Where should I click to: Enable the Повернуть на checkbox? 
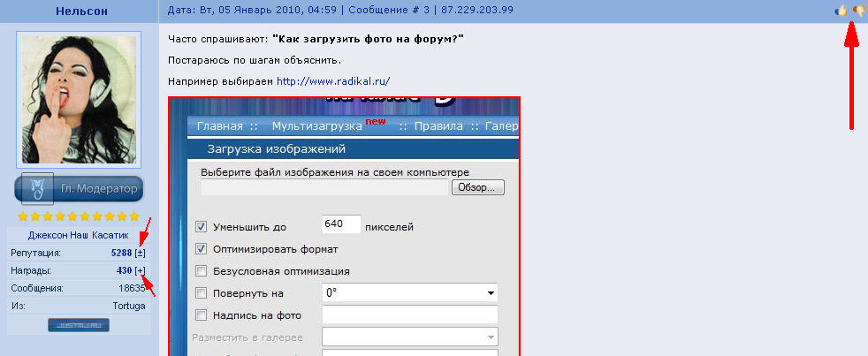click(x=201, y=293)
